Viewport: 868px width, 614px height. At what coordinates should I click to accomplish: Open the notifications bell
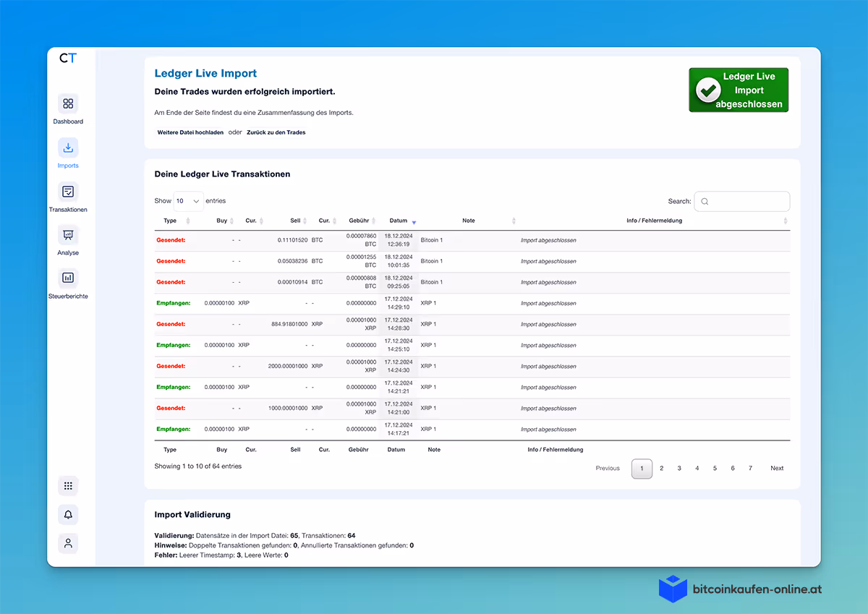coord(68,514)
